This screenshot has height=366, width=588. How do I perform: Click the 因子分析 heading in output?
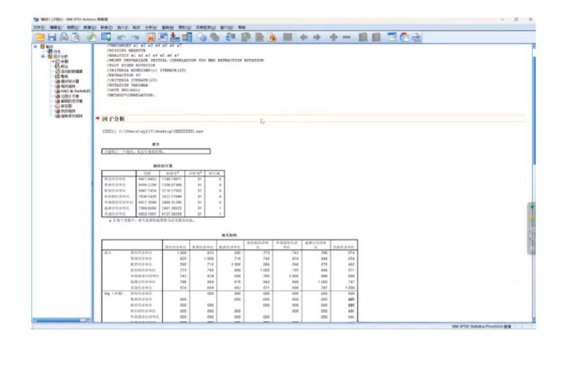click(x=113, y=119)
